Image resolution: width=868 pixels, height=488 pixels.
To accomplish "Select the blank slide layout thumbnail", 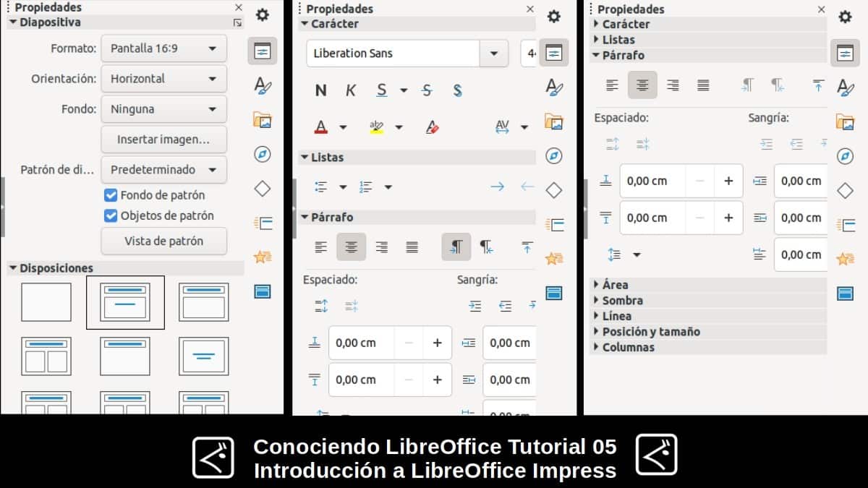I will pos(46,302).
